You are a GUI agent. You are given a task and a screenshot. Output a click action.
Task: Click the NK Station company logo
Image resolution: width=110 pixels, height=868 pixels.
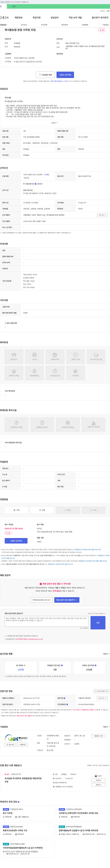(x=16, y=738)
